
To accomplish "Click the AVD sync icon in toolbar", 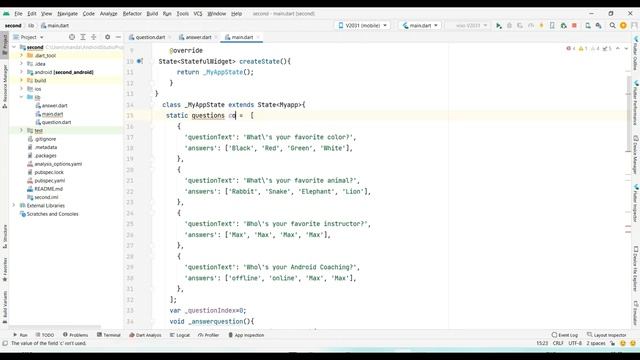I will coord(588,25).
